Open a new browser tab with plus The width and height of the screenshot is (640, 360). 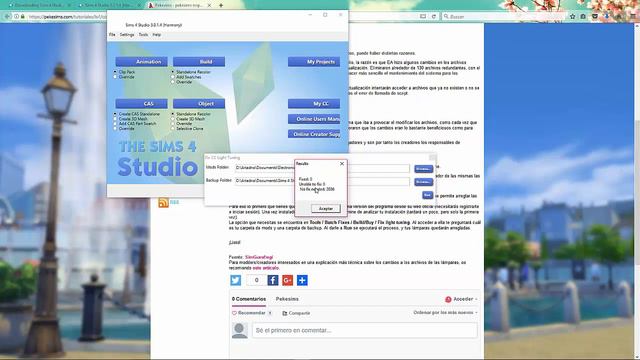(221, 5)
